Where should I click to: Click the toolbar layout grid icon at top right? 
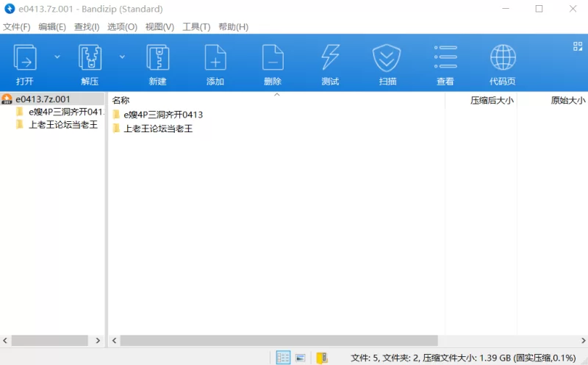578,46
